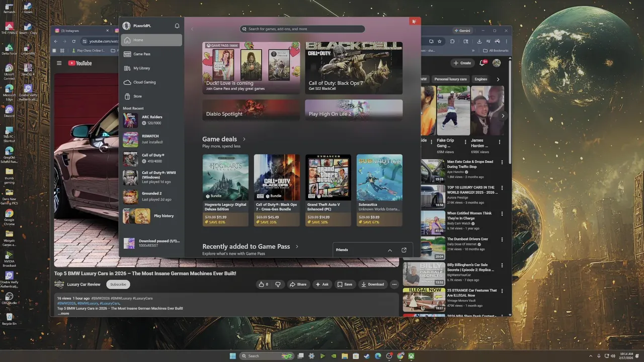
Task: Click site info icon in Chrome address bar
Action: 85,41
